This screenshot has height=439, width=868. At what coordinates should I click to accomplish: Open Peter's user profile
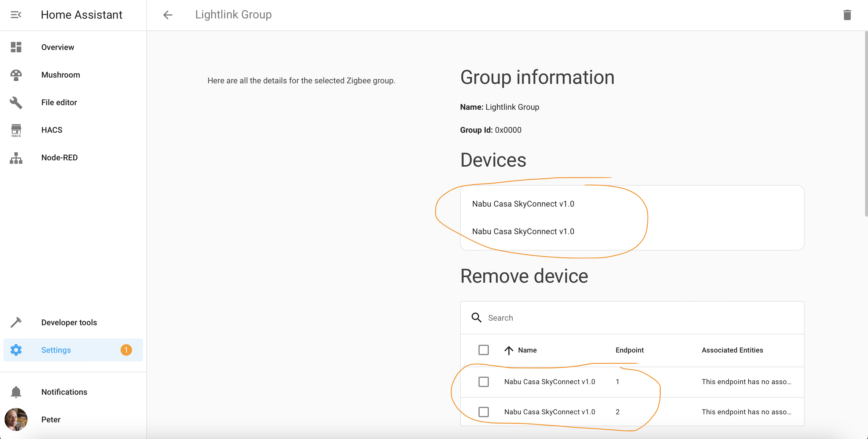tap(51, 419)
